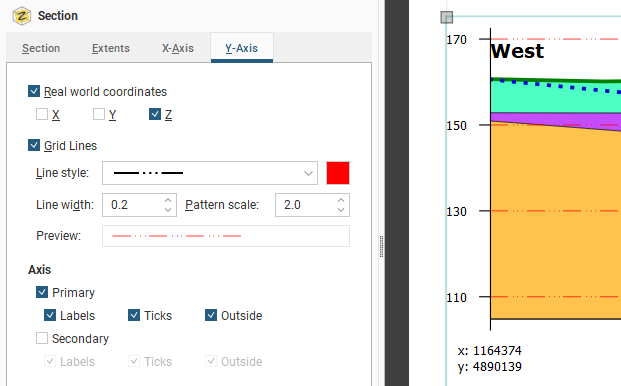Click the Section hexagon icon in header

pyautogui.click(x=22, y=16)
